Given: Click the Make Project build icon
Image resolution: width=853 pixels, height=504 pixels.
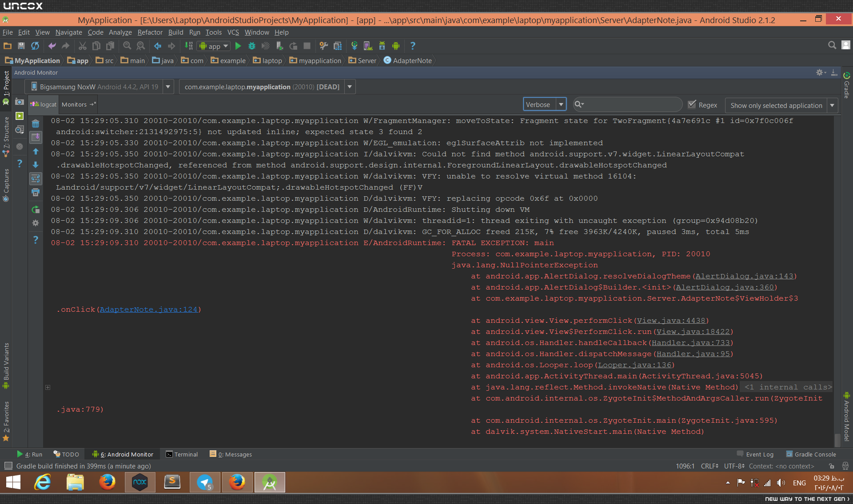Looking at the screenshot, I should (189, 46).
